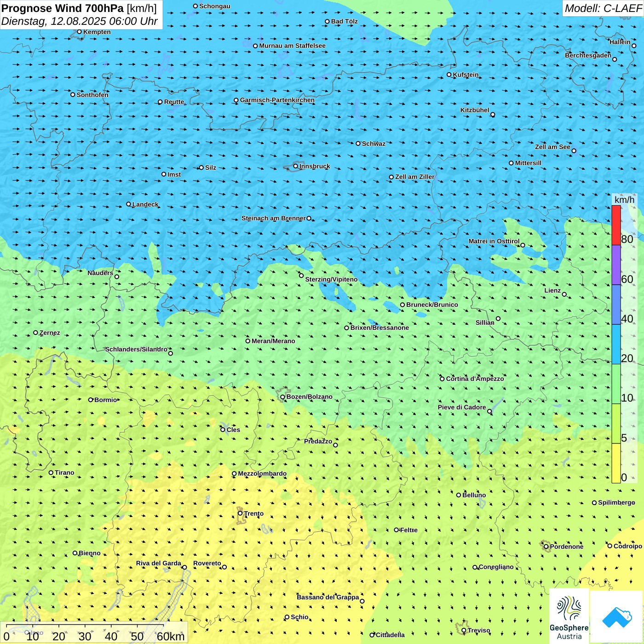
Task: Click the Sillian town label
Action: click(x=485, y=322)
